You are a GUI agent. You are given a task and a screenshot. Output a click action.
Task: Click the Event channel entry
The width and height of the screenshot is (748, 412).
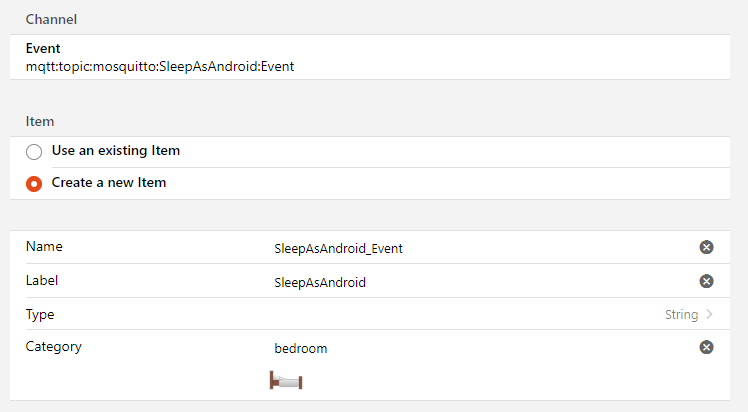[x=43, y=48]
